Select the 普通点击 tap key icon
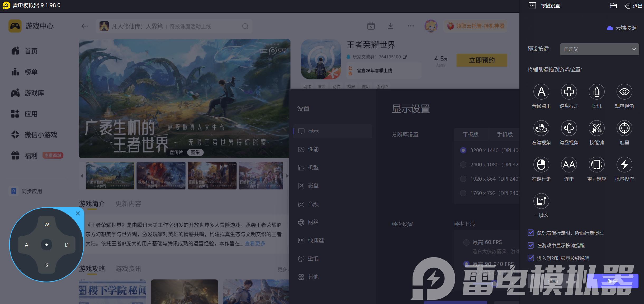 point(541,92)
